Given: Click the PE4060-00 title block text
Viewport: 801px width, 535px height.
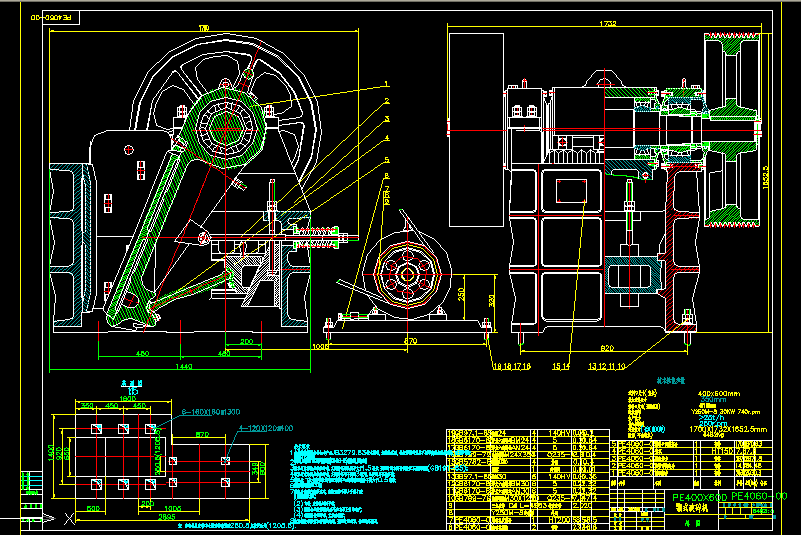Looking at the screenshot, I should [759, 496].
